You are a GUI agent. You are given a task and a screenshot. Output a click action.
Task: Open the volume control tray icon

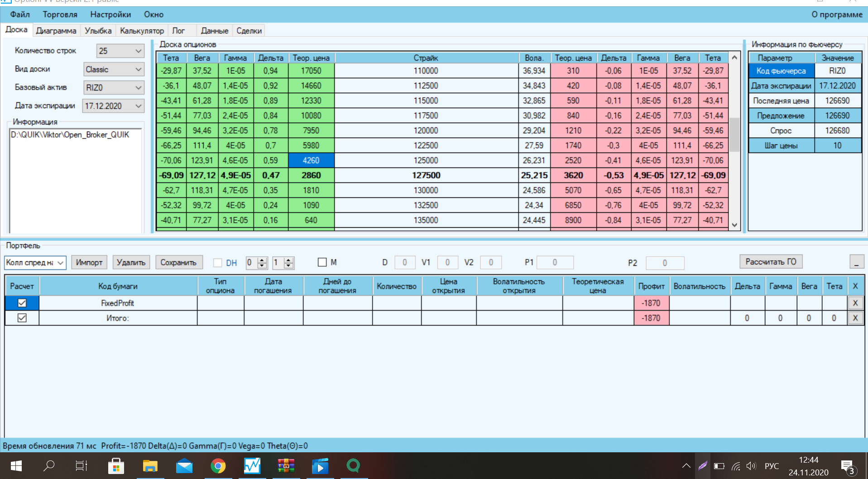(x=752, y=466)
